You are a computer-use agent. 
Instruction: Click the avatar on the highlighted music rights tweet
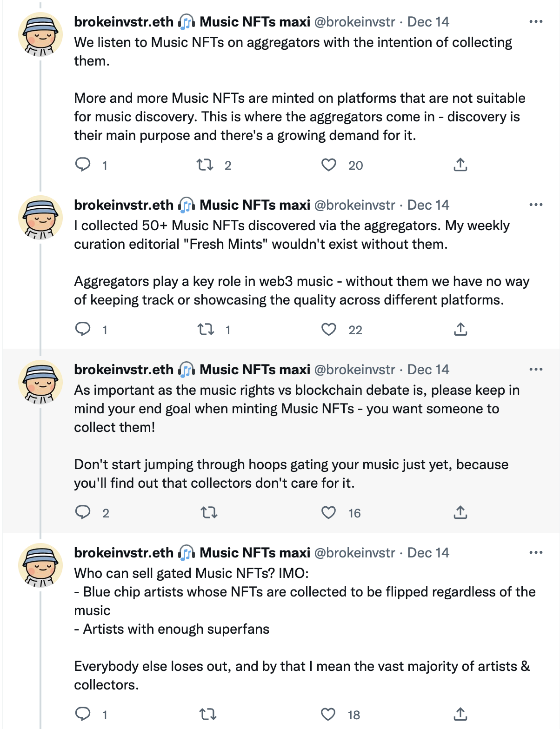coord(40,382)
